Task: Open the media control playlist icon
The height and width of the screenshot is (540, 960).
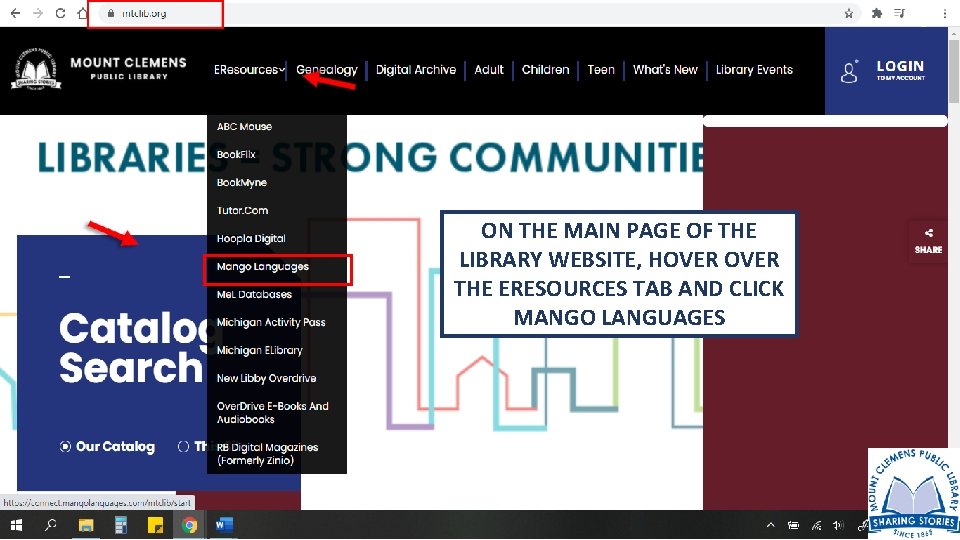Action: tap(899, 13)
